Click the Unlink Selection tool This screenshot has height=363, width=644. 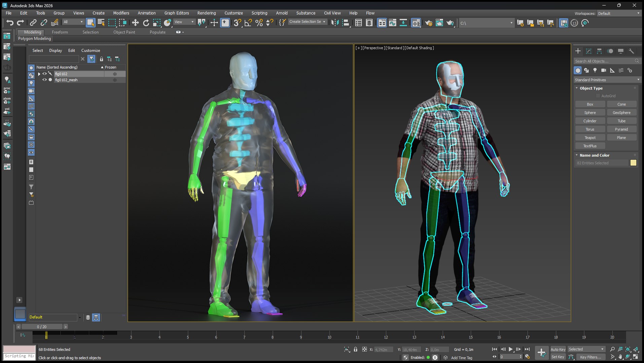[x=44, y=23]
